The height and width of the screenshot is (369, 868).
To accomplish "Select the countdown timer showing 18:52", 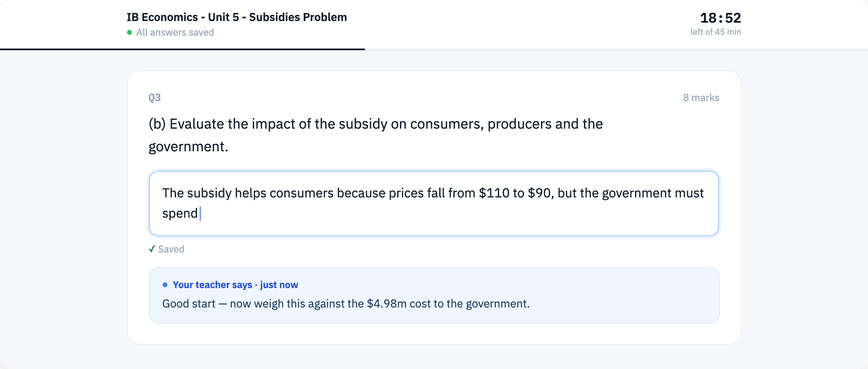I will tap(720, 18).
